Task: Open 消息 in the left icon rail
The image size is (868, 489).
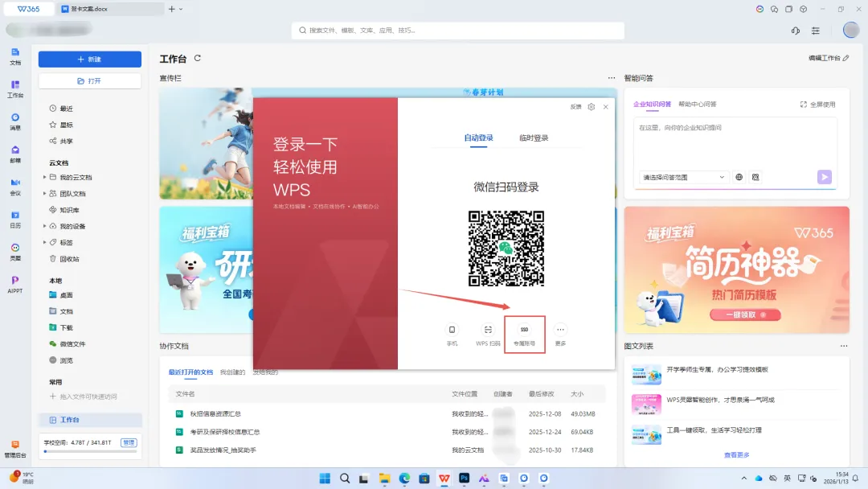Action: click(x=15, y=121)
